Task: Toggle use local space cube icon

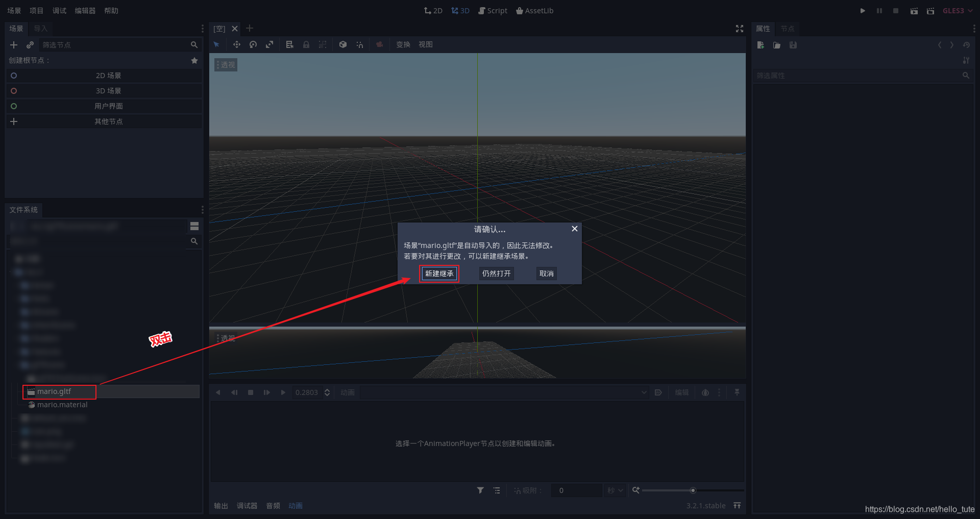Action: (x=343, y=45)
